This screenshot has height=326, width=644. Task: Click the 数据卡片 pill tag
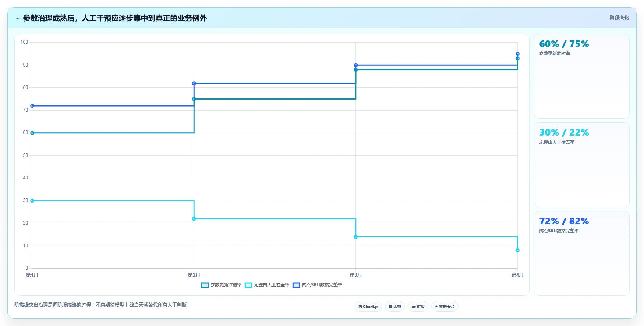point(445,307)
